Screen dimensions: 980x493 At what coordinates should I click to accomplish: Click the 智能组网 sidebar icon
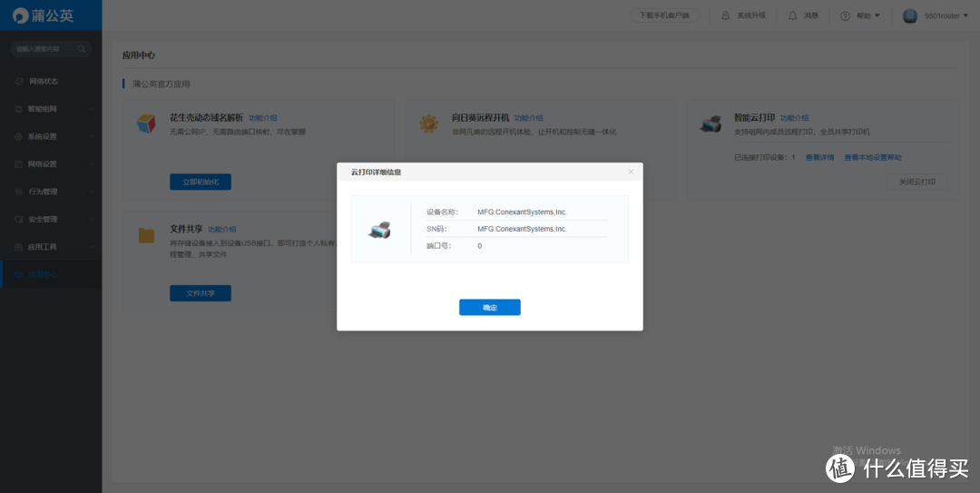pos(19,109)
